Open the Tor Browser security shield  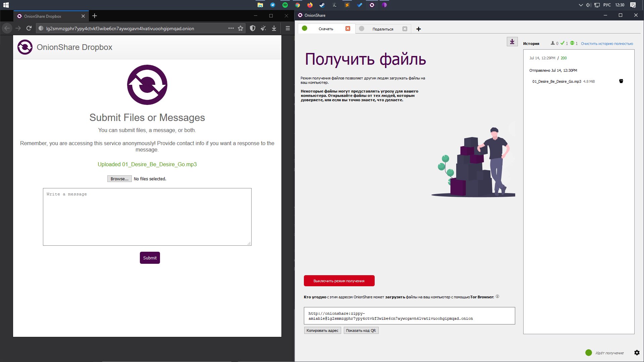click(253, 28)
